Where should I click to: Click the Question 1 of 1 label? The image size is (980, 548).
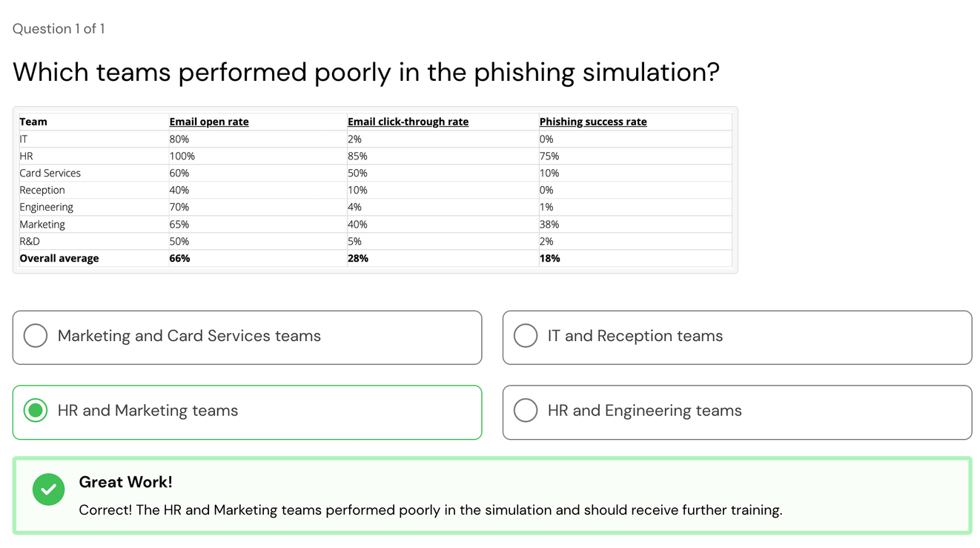tap(59, 29)
